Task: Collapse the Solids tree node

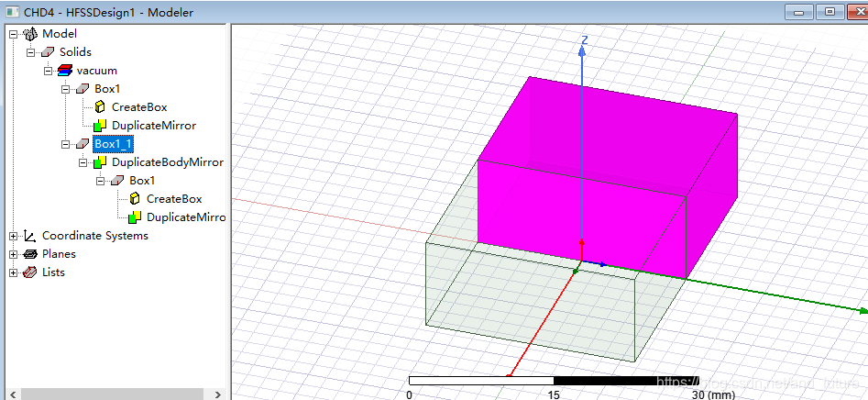Action: pos(31,52)
